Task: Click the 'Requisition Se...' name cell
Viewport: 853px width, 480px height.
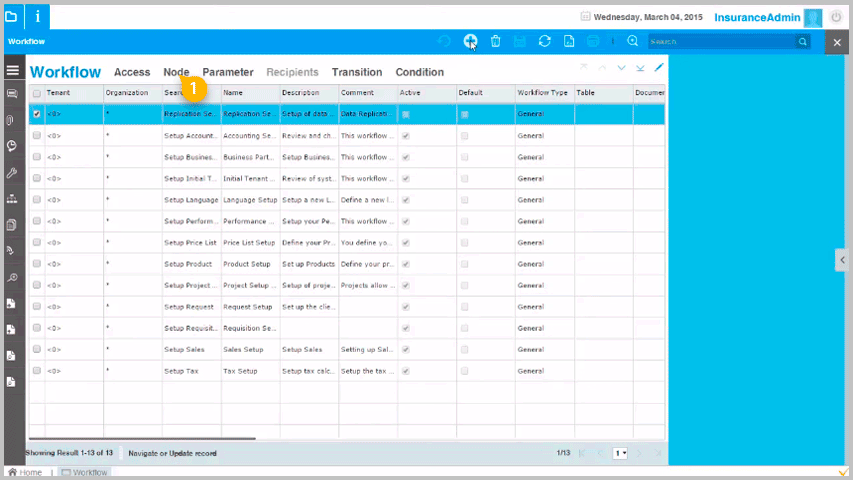Action: click(x=250, y=328)
